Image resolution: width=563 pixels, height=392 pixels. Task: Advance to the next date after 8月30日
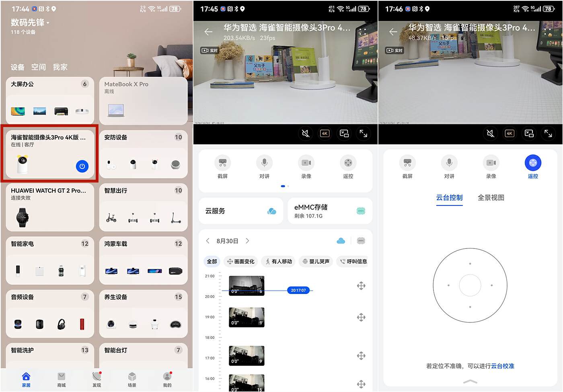click(248, 240)
